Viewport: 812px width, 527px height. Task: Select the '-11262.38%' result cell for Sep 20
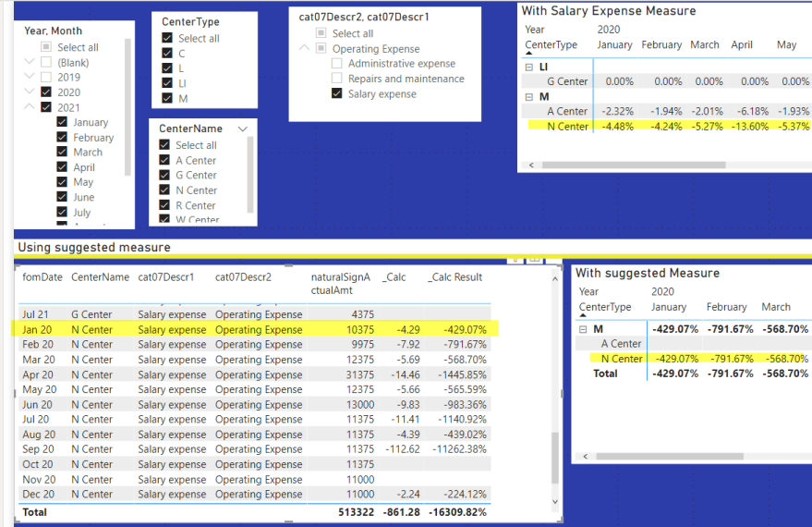[x=459, y=449]
